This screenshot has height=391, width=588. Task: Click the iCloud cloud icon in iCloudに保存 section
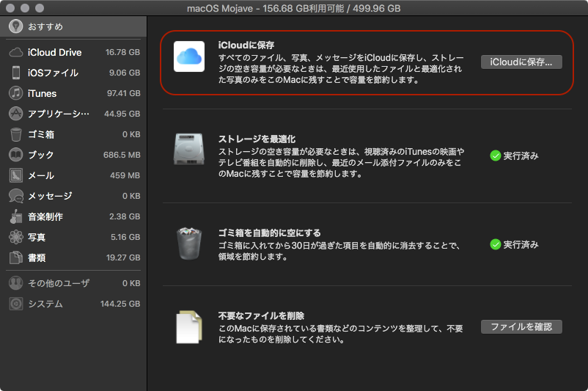click(x=189, y=56)
